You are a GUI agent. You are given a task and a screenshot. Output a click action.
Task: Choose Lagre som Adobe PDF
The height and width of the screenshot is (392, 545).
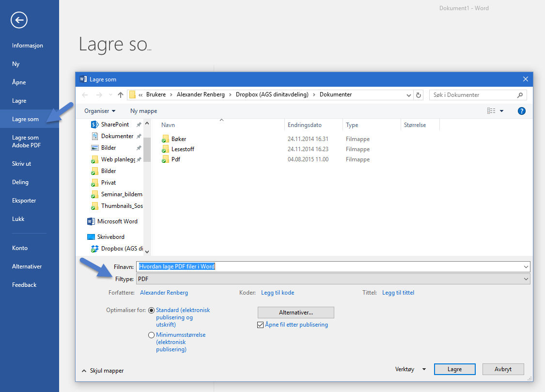[27, 141]
